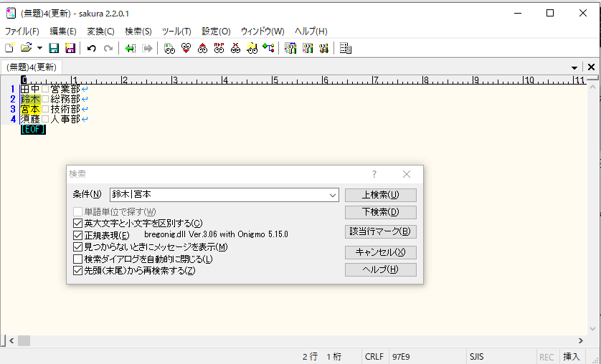The width and height of the screenshot is (601, 364).
Task: Click the キャンセル(X) button
Action: click(x=380, y=252)
